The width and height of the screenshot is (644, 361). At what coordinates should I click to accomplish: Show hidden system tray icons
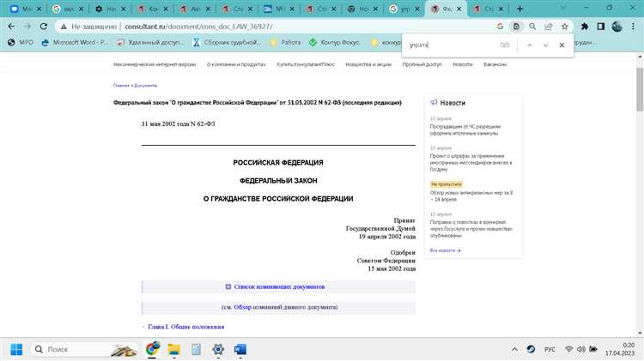(x=514, y=349)
